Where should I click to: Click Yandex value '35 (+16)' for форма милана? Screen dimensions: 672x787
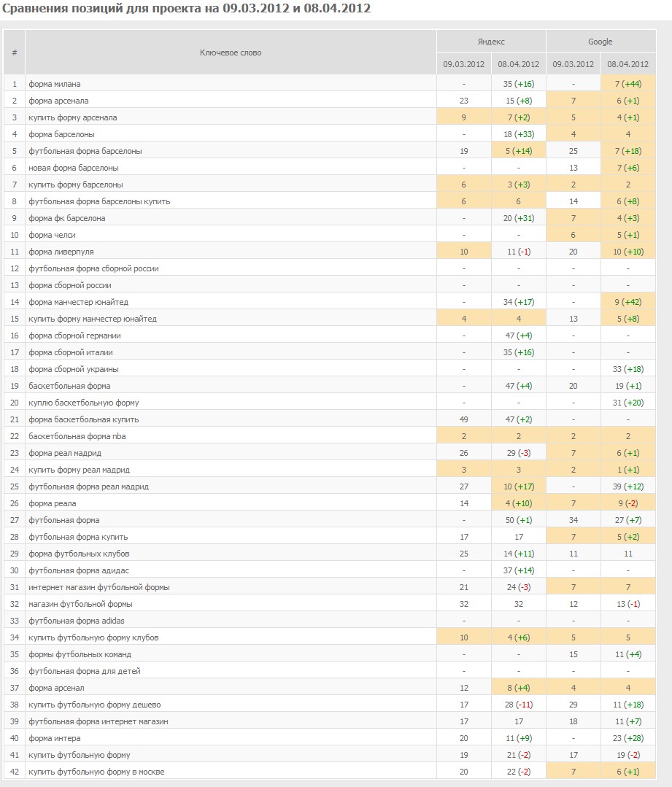tap(518, 85)
